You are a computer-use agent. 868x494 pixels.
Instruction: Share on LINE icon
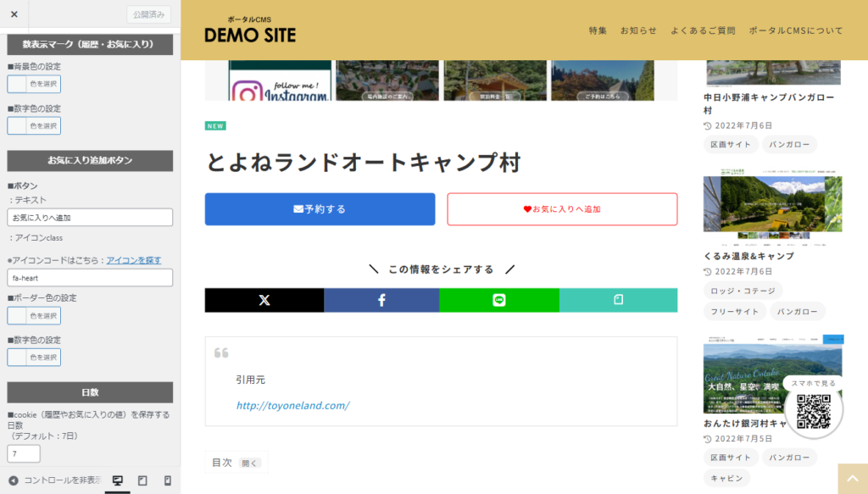click(499, 300)
